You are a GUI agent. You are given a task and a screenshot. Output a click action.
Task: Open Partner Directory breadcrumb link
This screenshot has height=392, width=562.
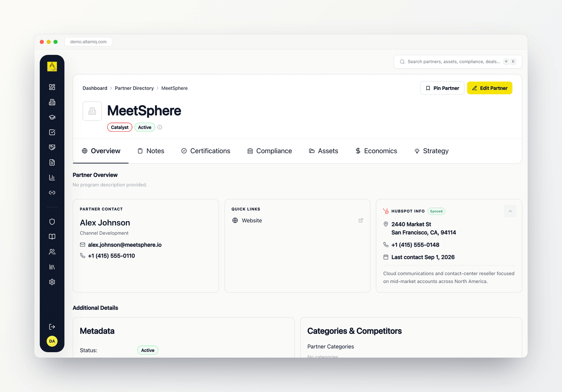click(134, 88)
